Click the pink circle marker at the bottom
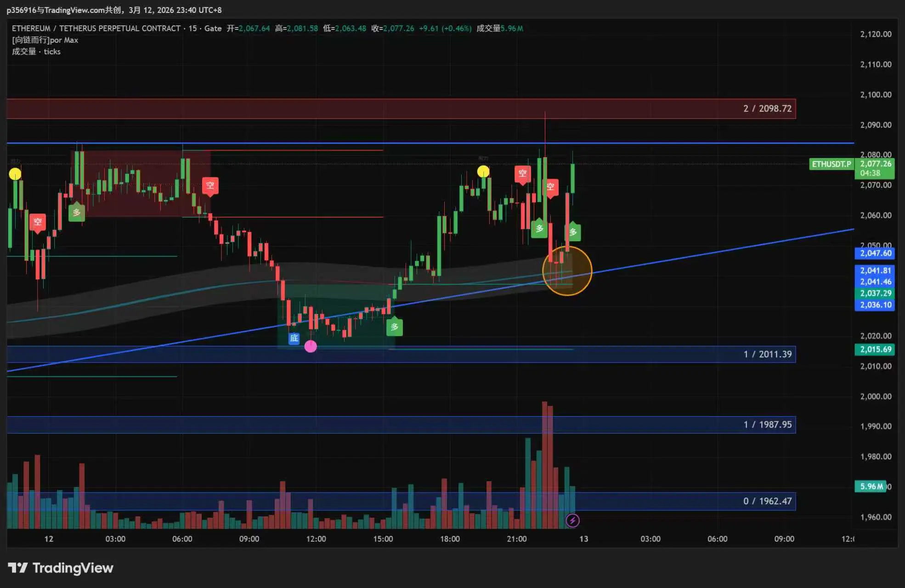The image size is (905, 588). [311, 346]
